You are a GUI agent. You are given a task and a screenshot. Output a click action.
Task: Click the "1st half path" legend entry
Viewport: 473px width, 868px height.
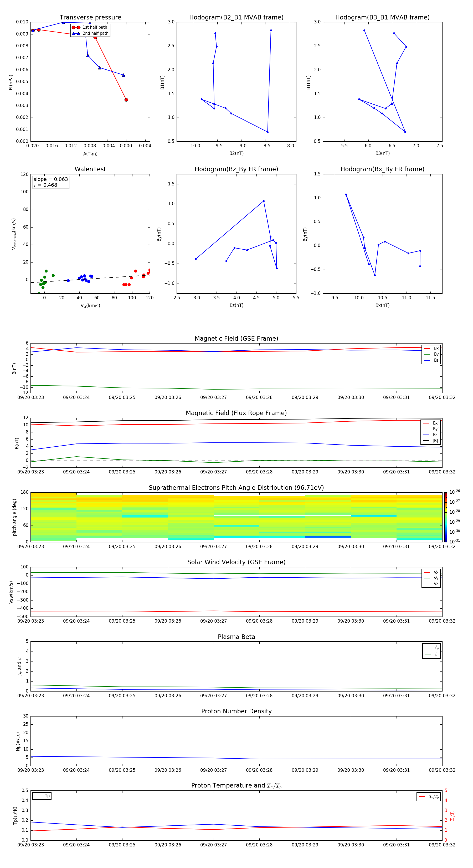90,27
